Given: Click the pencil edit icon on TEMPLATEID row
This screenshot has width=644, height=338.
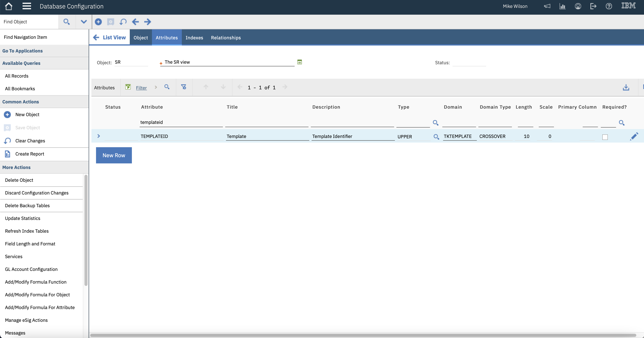Looking at the screenshot, I should coord(634,136).
